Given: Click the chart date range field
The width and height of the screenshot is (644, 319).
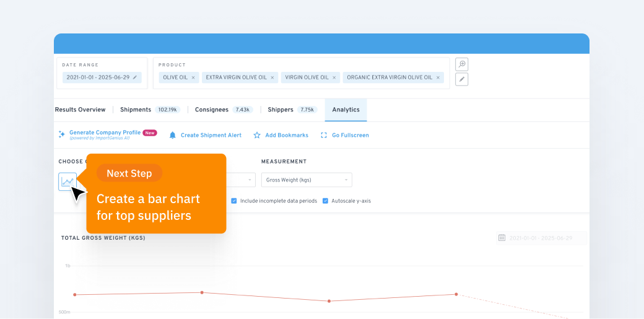Looking at the screenshot, I should coord(541,238).
